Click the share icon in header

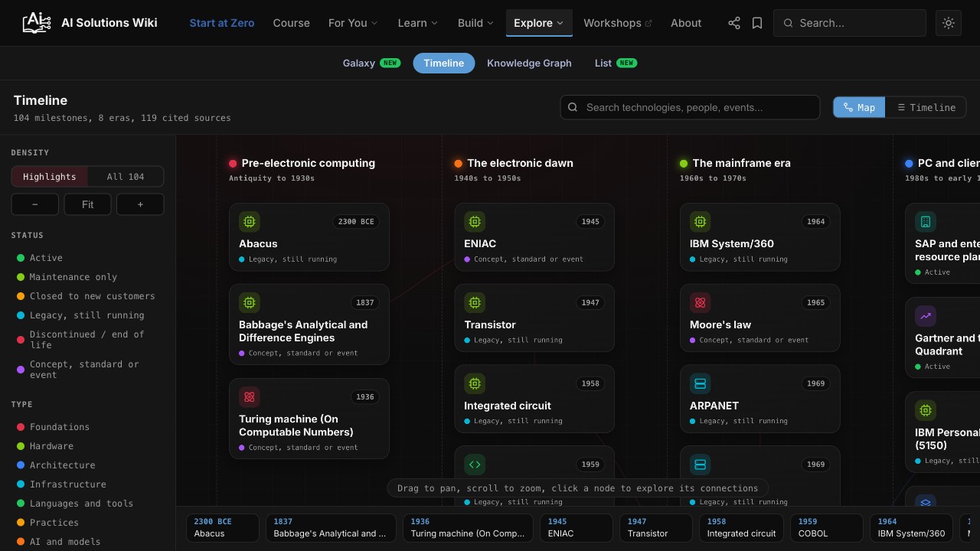click(x=734, y=23)
